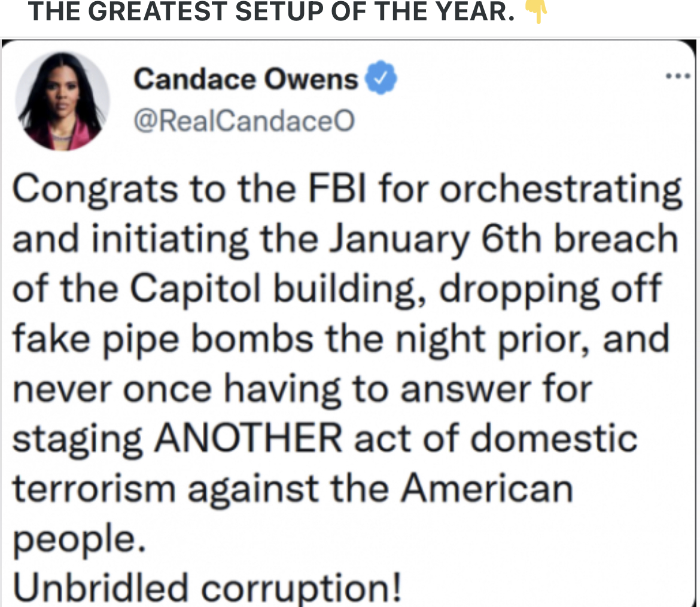Click the blue verified badge next to Candace Owens

[381, 77]
